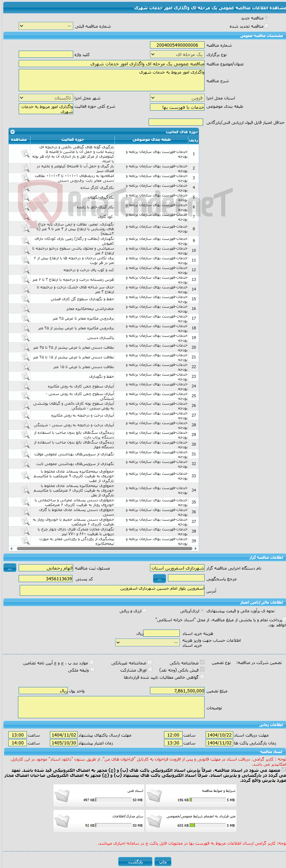The height and width of the screenshot is (868, 286).
Task: Open the شماره مناقصه قبلی dropdown
Action: [x=46, y=26]
